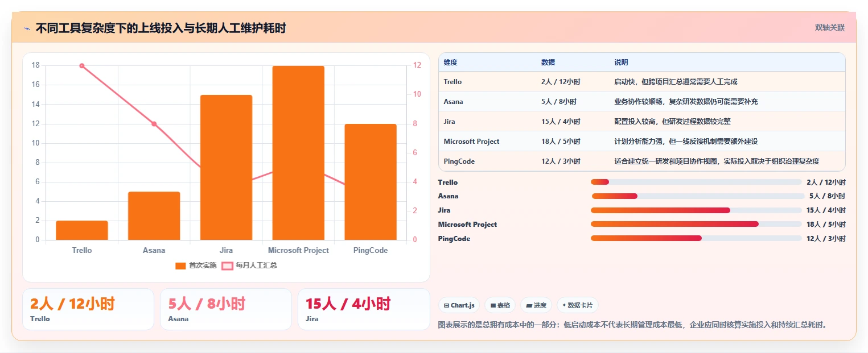The image size is (868, 353).
Task: Click the lightning icon before the title
Action: (x=27, y=28)
